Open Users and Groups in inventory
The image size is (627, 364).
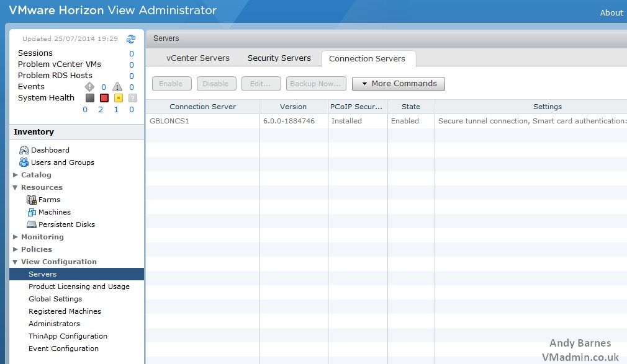(x=63, y=162)
